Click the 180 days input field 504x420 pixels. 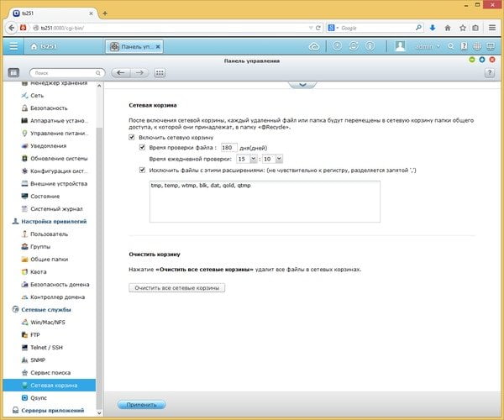229,148
